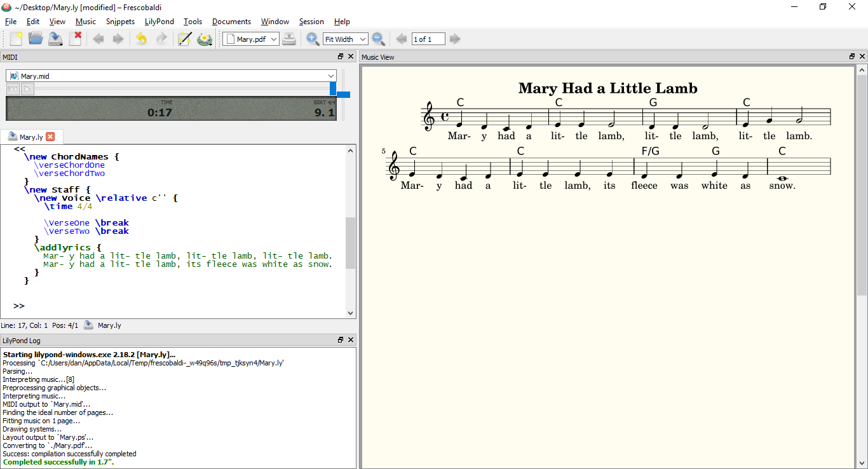Undock the LilyPond Log panel

(341, 340)
